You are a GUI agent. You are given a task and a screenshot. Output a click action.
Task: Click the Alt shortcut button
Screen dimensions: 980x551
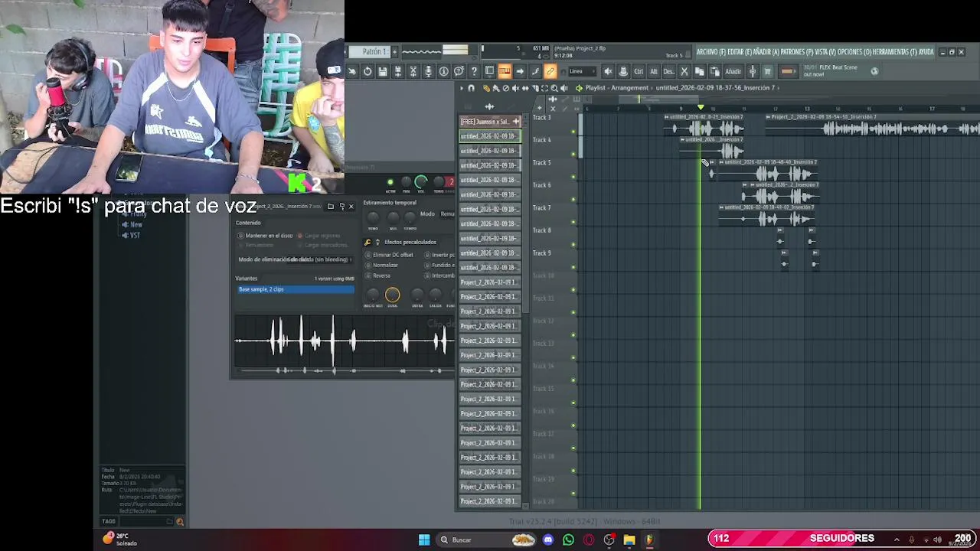[x=654, y=71]
